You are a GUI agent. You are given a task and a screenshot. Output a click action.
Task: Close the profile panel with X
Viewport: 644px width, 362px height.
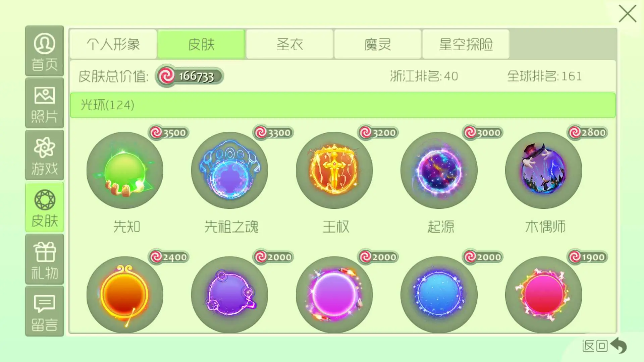(x=627, y=14)
